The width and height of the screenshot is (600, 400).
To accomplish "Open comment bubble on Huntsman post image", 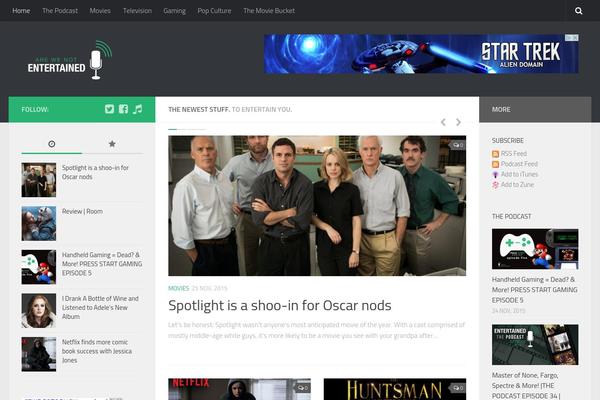I will [458, 388].
